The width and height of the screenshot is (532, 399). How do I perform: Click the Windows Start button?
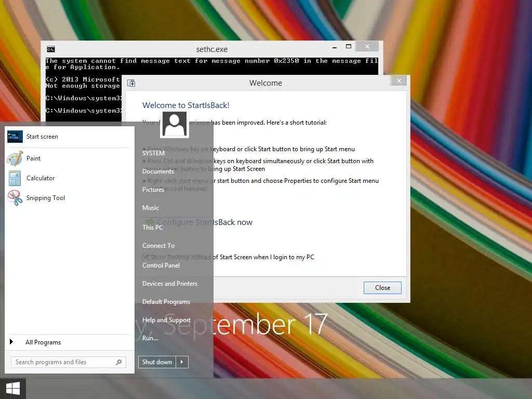tap(13, 389)
